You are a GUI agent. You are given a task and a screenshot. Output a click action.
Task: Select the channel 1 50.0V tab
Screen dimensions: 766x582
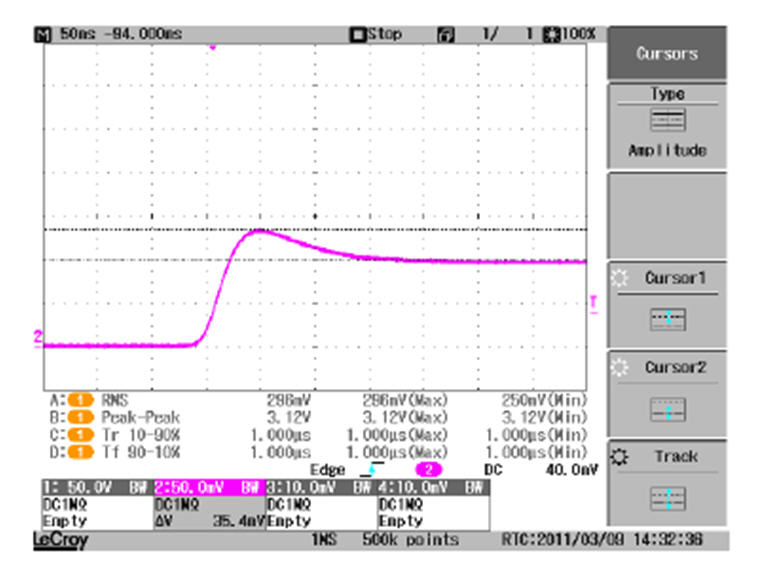(x=97, y=488)
